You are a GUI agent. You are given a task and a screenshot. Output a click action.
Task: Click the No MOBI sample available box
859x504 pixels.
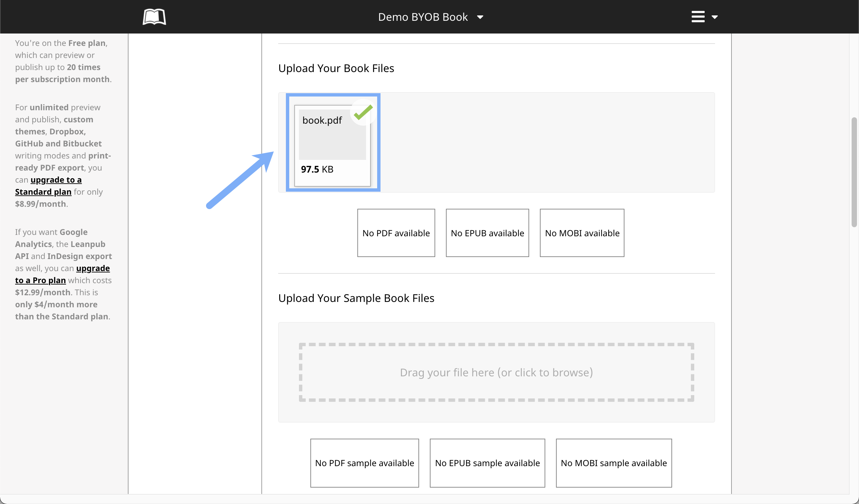(x=614, y=463)
